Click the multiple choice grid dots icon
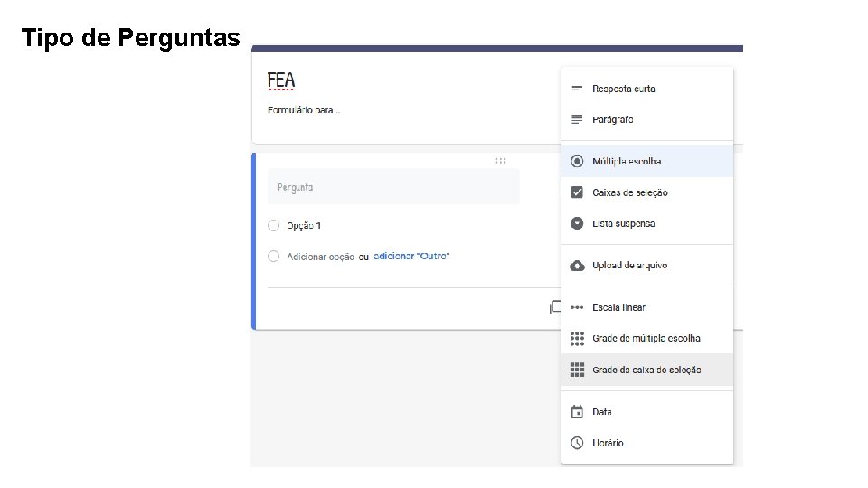The height and width of the screenshot is (488, 868). [577, 338]
